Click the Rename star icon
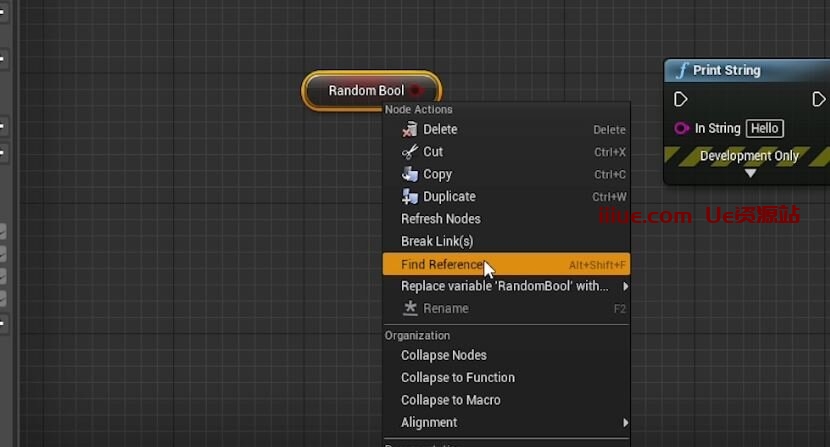 pyautogui.click(x=409, y=309)
